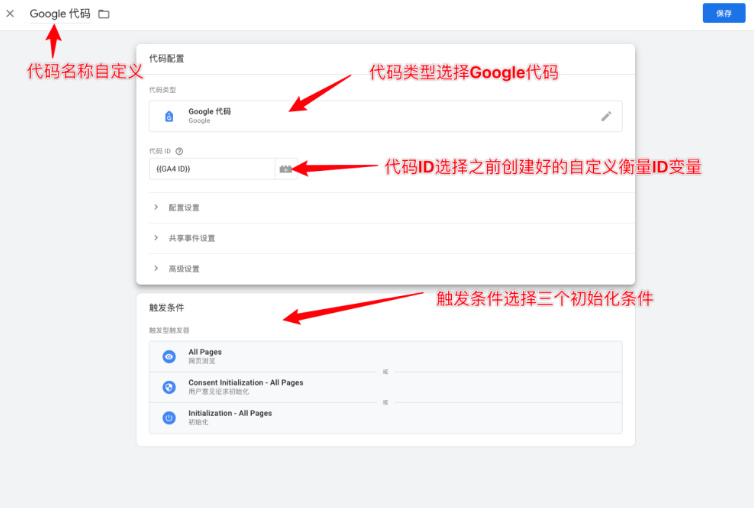Select the Google 代码 tag type row
Viewport: 754px width, 508px height.
click(386, 116)
